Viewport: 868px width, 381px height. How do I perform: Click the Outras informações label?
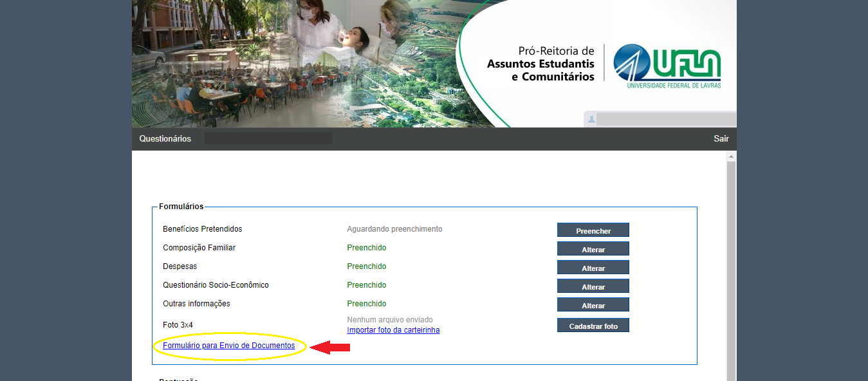[x=196, y=304]
